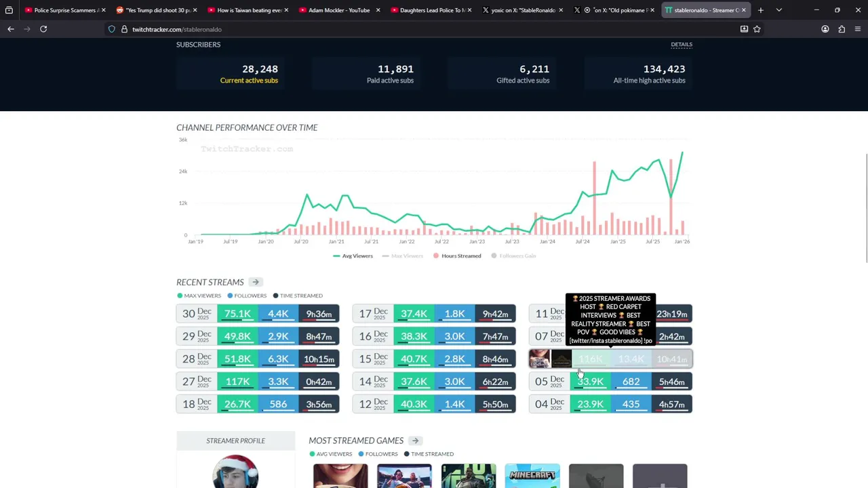Close the 'Old pokimane' X tab
The width and height of the screenshot is (868, 488).
pyautogui.click(x=652, y=10)
